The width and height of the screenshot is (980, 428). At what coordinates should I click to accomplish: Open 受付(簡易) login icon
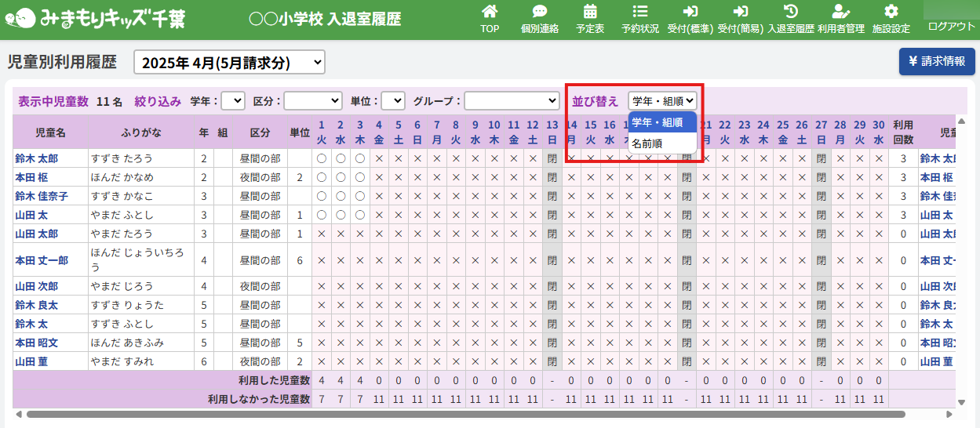[x=740, y=13]
